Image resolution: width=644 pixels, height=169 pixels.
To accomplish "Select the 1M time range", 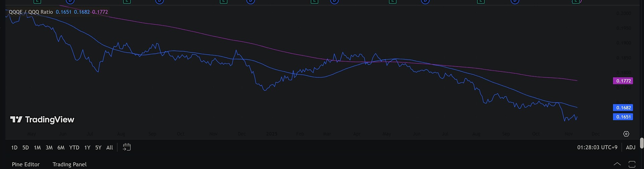I will click(37, 148).
